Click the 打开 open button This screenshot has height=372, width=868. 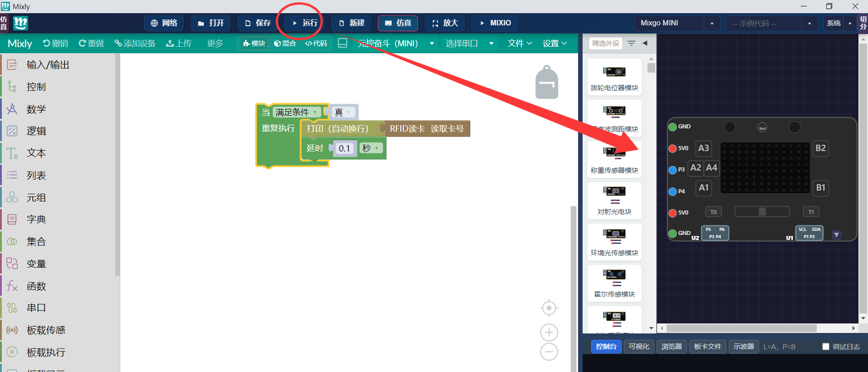(x=211, y=23)
